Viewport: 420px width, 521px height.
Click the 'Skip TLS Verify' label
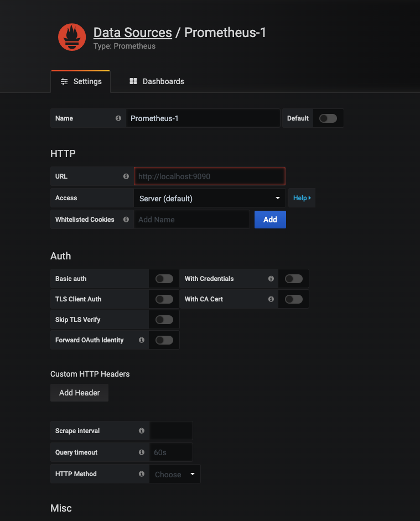pyautogui.click(x=78, y=320)
